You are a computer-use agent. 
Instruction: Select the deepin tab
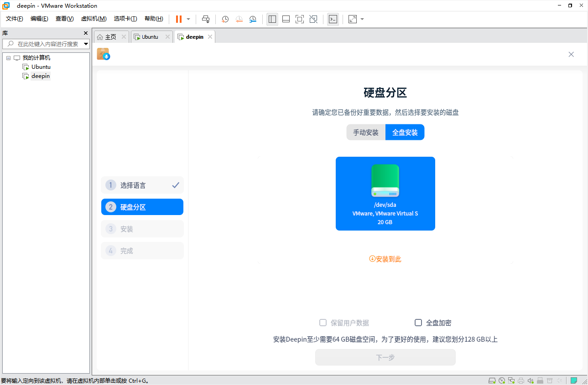point(194,37)
